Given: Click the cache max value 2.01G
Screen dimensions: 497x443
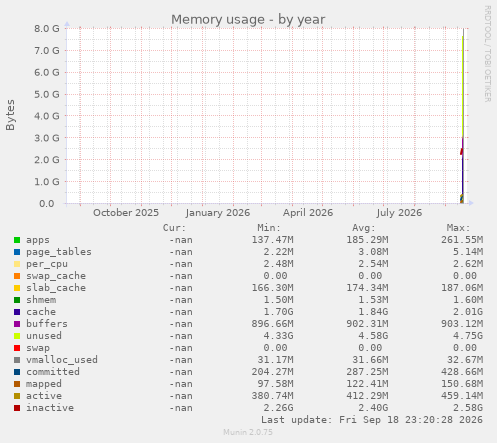Looking at the screenshot, I should coord(468,312).
